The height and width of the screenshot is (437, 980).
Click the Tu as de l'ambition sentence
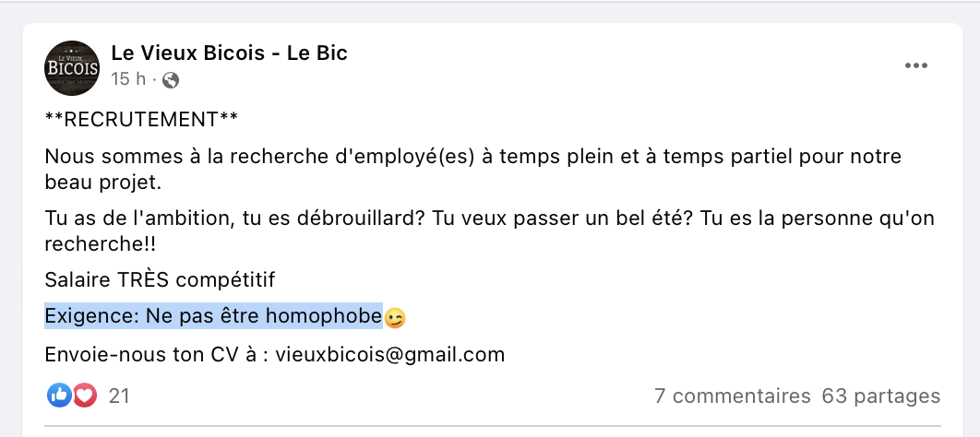pos(489,231)
